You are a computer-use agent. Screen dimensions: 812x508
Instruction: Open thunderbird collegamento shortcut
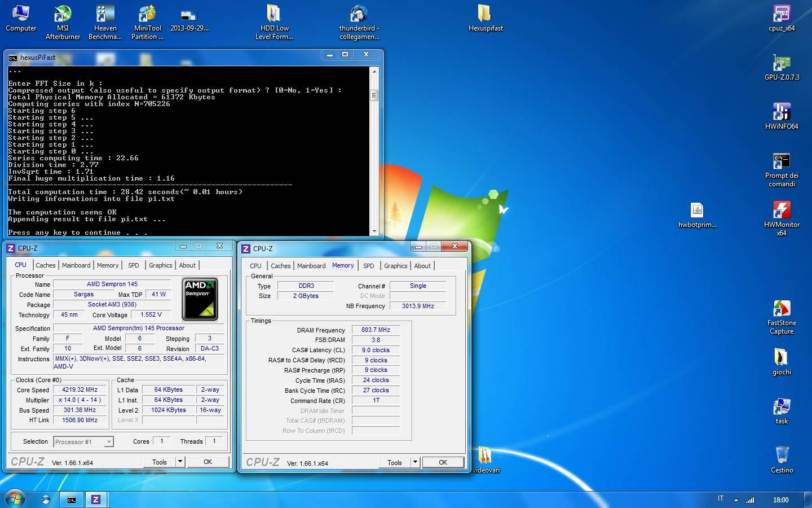click(x=359, y=23)
